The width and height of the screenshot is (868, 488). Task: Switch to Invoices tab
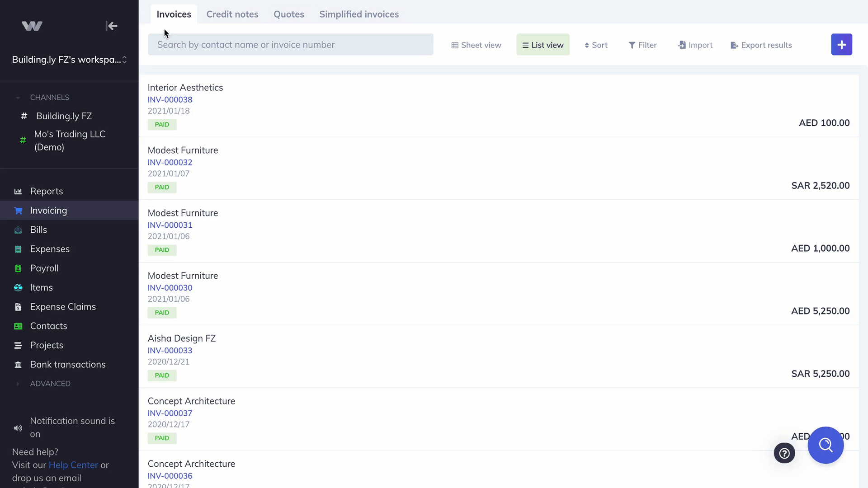pos(174,14)
